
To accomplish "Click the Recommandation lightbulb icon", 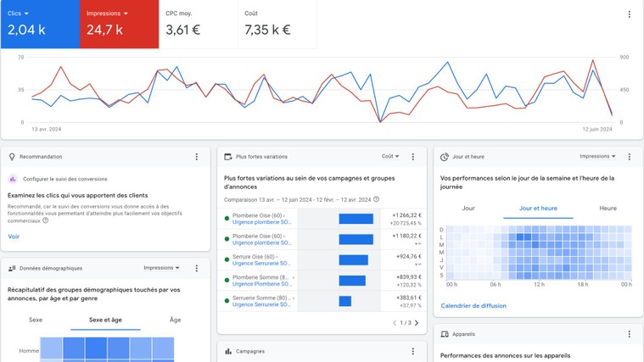I will (12, 157).
